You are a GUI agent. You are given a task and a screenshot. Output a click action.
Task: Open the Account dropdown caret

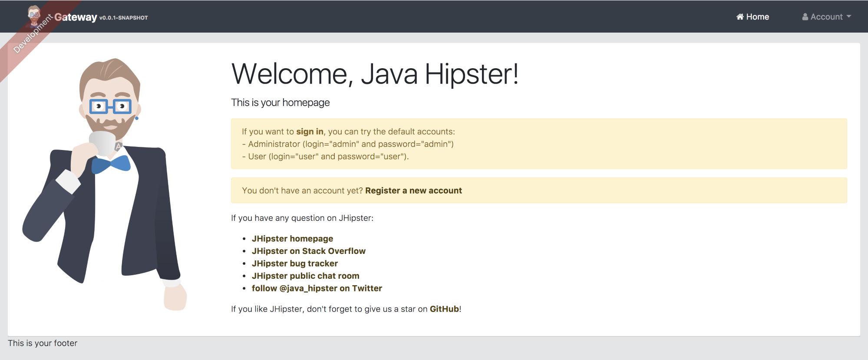click(849, 17)
